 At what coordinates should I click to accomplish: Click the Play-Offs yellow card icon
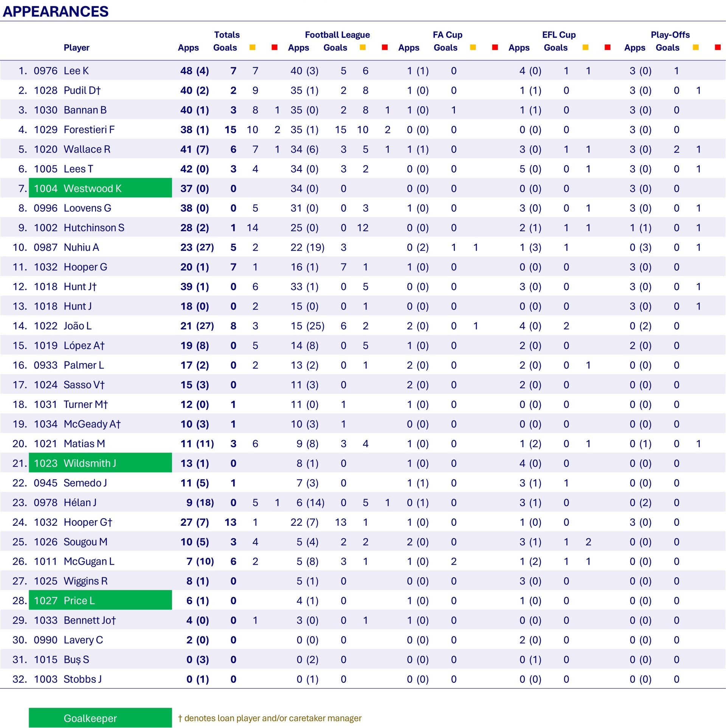point(695,47)
